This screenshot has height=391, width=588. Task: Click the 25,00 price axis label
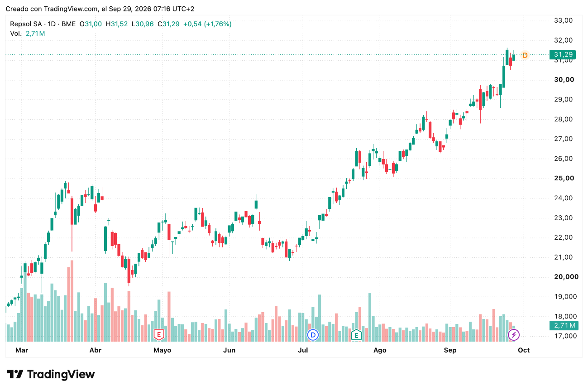coord(564,178)
